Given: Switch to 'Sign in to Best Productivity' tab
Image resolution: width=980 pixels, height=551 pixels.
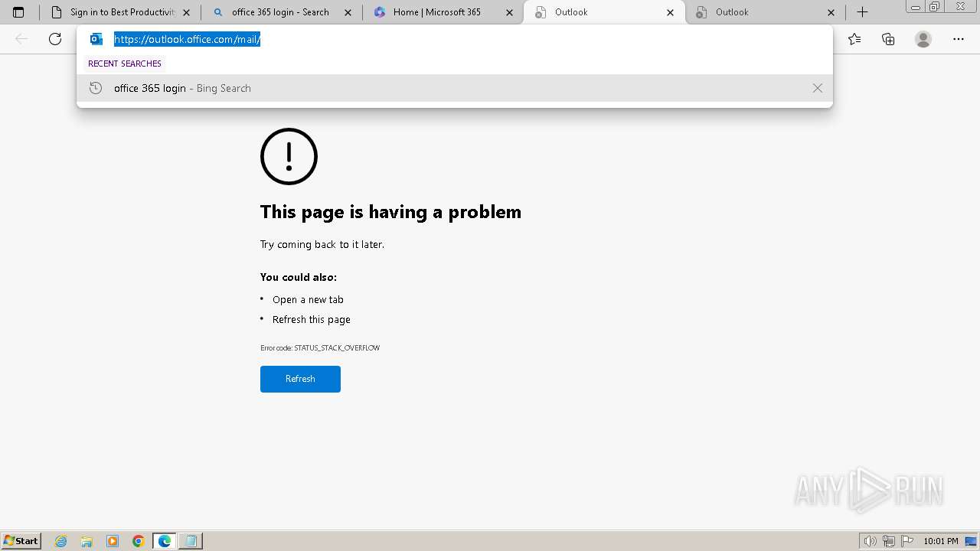Looking at the screenshot, I should tap(120, 12).
